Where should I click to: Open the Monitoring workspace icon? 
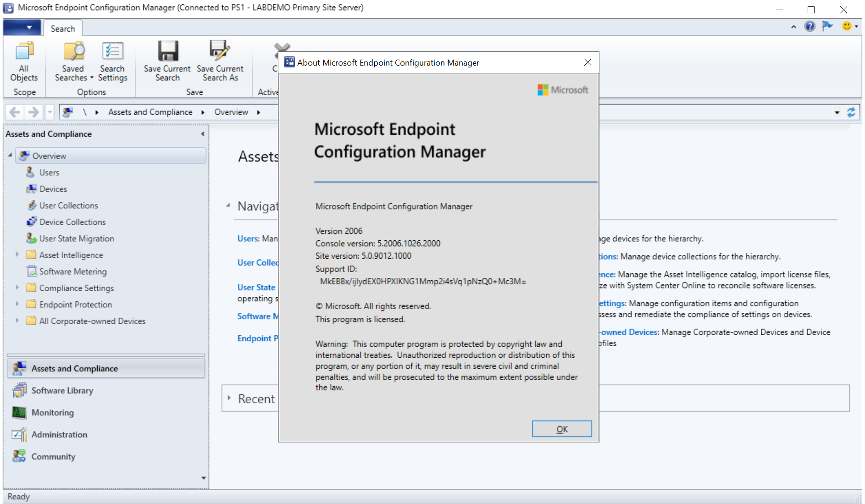click(18, 412)
